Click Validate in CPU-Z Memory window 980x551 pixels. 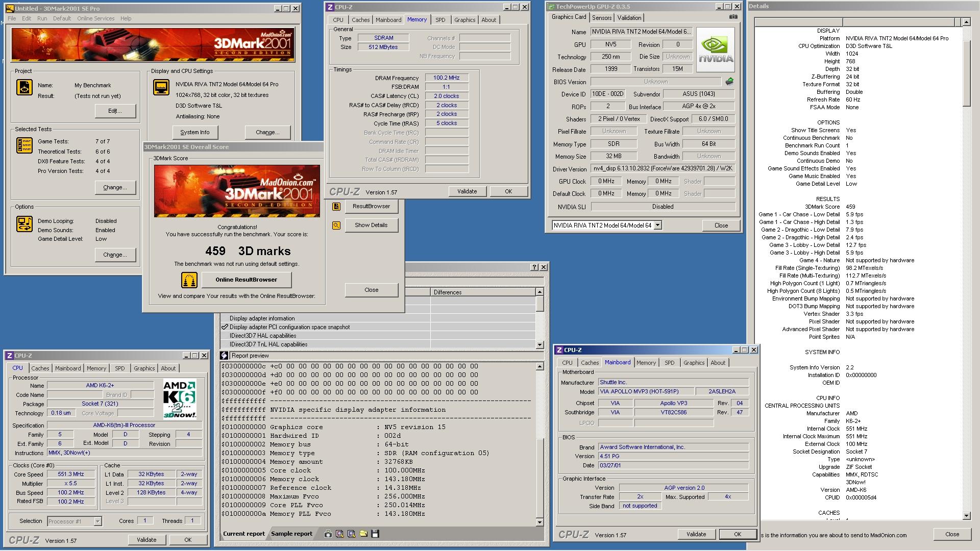click(x=467, y=191)
